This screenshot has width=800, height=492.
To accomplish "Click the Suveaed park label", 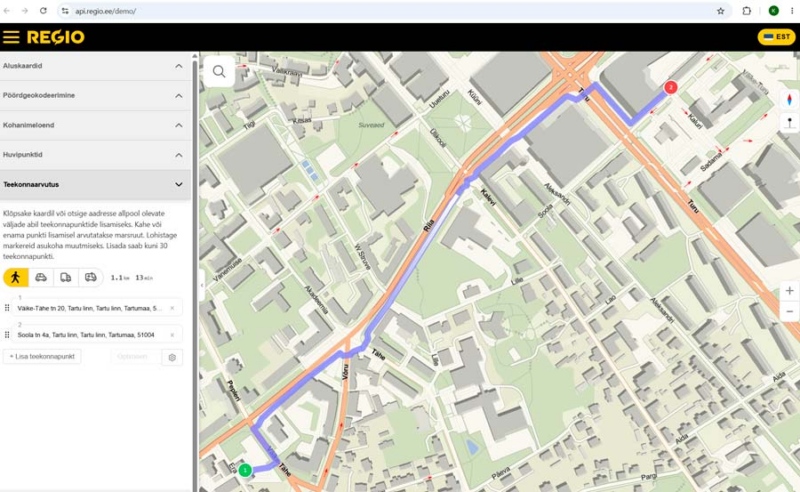I will pyautogui.click(x=371, y=125).
